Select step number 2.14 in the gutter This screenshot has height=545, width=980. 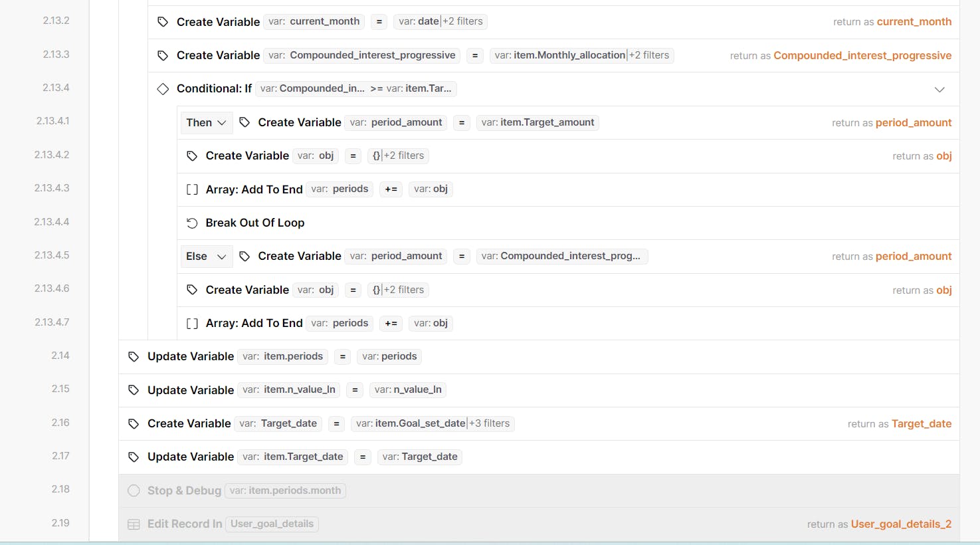click(60, 356)
